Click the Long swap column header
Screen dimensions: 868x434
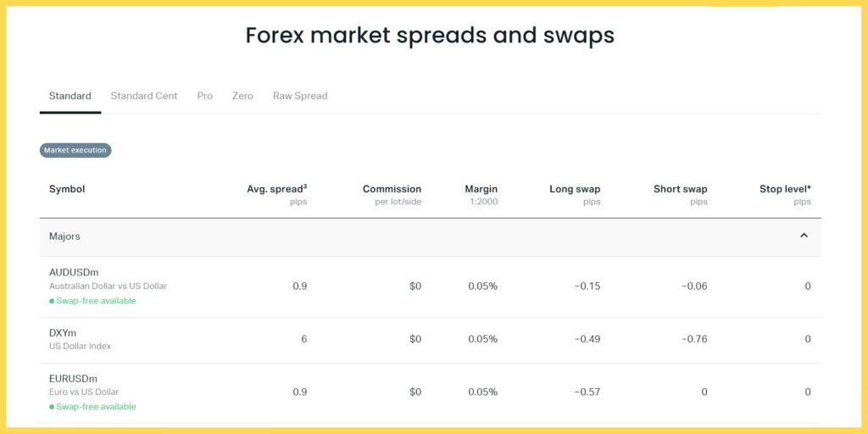(575, 189)
